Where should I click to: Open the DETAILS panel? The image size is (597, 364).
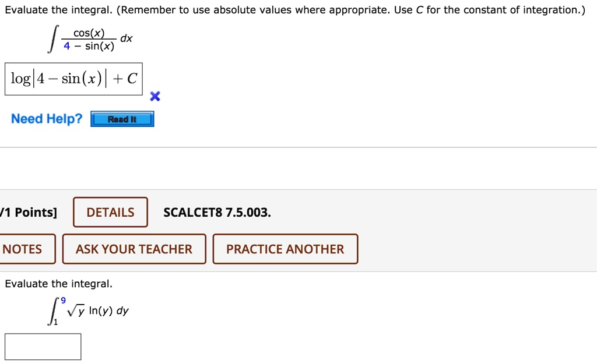[x=110, y=212]
